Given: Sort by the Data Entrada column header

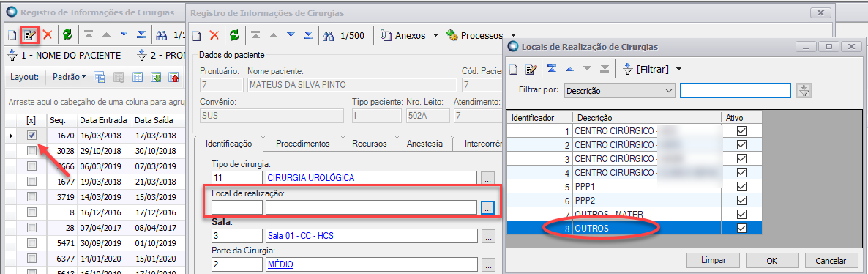Looking at the screenshot, I should point(104,120).
